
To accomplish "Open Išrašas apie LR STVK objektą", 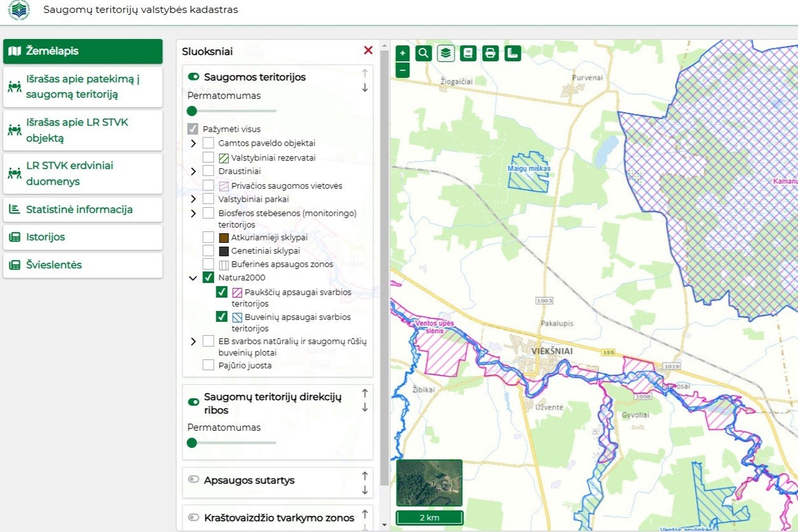I will click(83, 130).
